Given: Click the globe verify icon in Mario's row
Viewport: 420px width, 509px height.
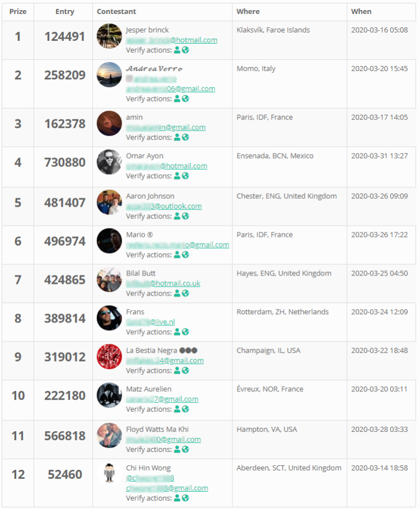Looking at the screenshot, I should pyautogui.click(x=185, y=255).
